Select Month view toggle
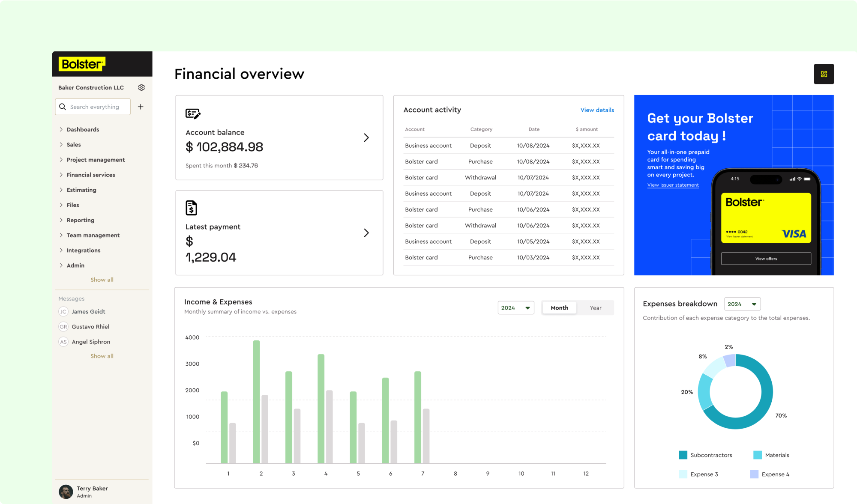The image size is (857, 504). click(559, 307)
